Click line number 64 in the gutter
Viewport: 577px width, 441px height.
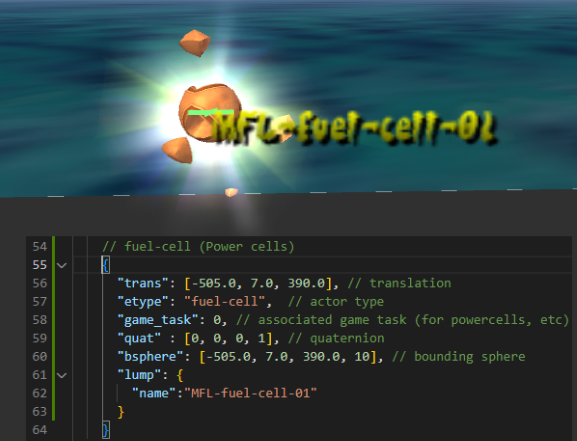(40, 430)
